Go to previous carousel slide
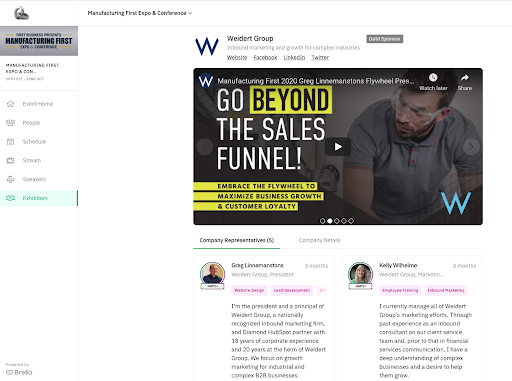 tap(205, 147)
